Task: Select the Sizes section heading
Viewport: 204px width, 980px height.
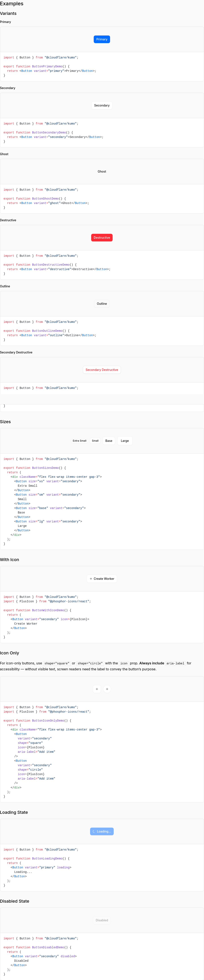Action: pyautogui.click(x=5, y=421)
